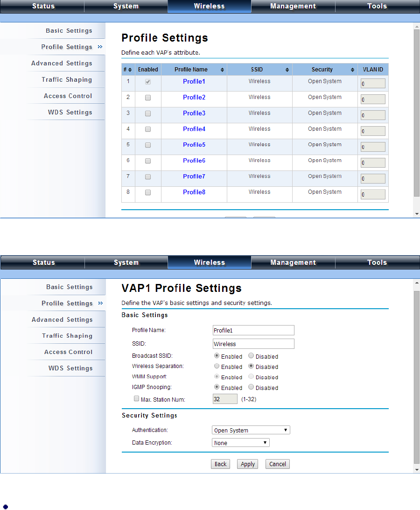Viewport: 420px width, 510px height.
Task: Go to Access Control in upper sidebar
Action: 68,96
